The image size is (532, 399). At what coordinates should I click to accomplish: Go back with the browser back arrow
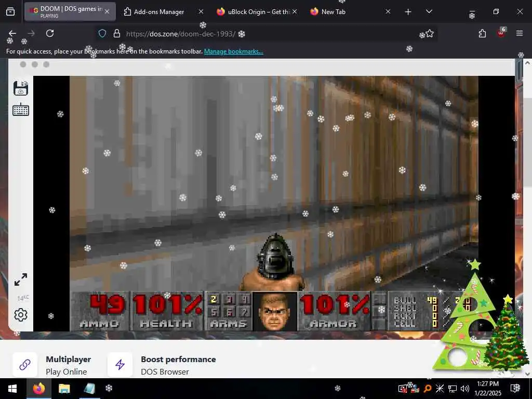(x=12, y=33)
